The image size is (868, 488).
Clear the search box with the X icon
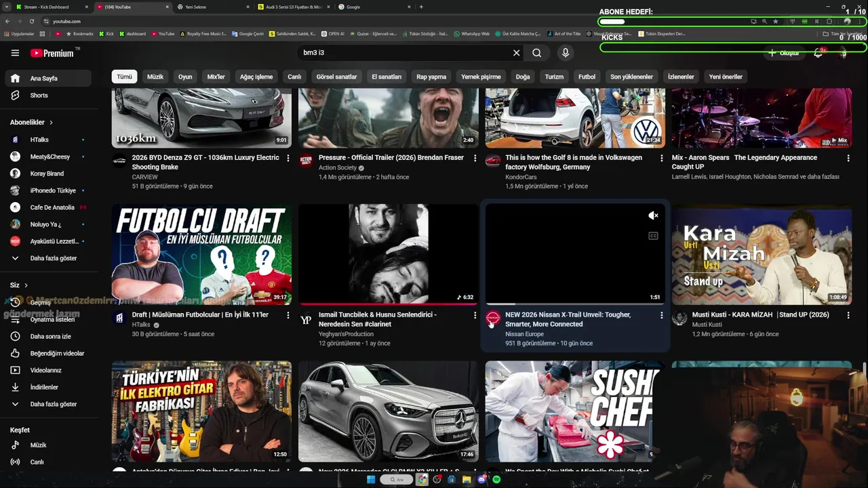[516, 53]
